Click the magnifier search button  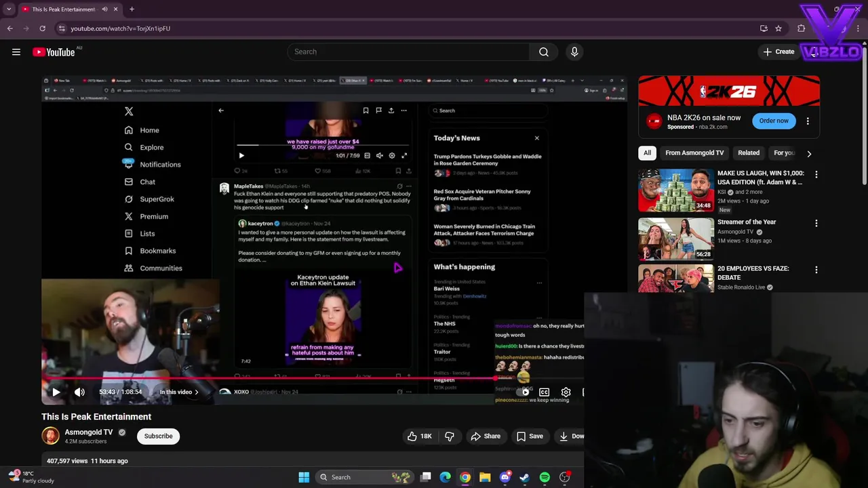click(x=544, y=52)
